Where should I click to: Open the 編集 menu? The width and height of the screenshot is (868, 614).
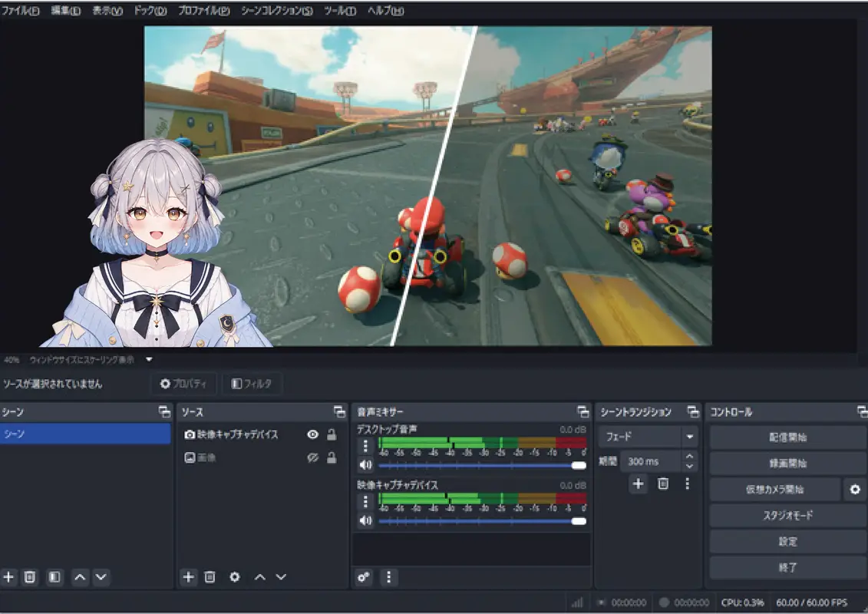[66, 11]
